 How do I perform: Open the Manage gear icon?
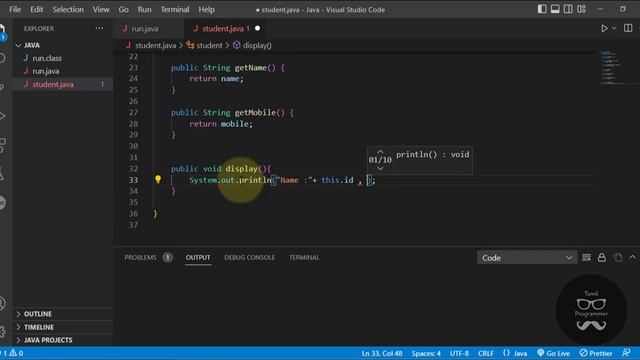pos(2,331)
